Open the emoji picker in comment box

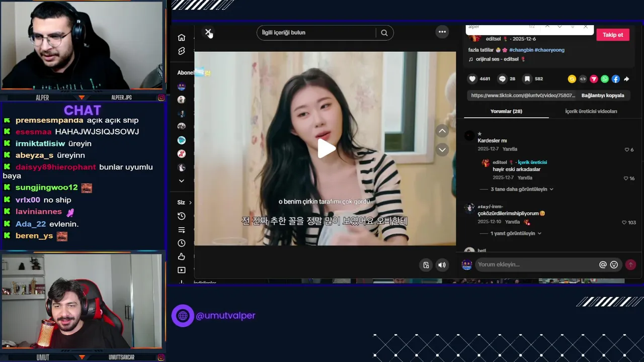[x=614, y=264]
